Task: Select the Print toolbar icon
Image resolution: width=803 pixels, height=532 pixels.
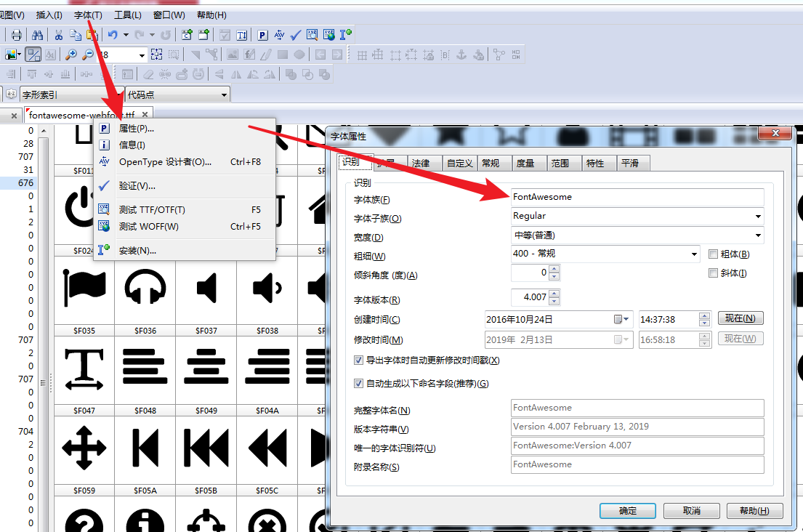Action: coord(16,34)
